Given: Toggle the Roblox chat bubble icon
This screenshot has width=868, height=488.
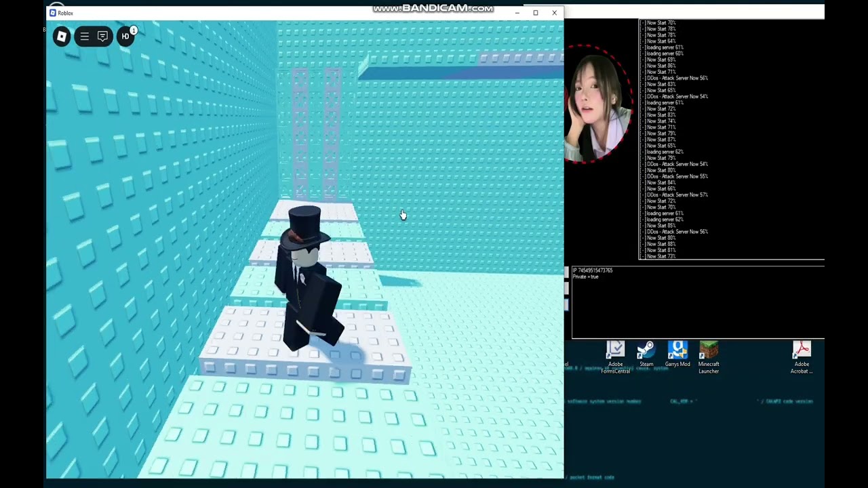Looking at the screenshot, I should point(103,37).
